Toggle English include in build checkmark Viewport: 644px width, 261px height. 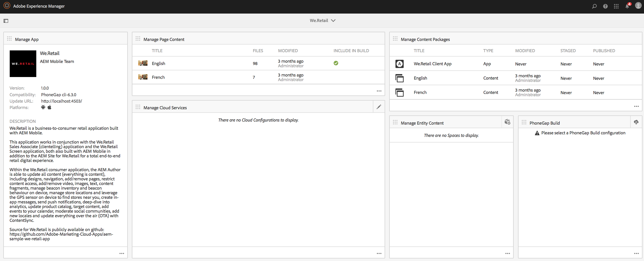pos(336,63)
